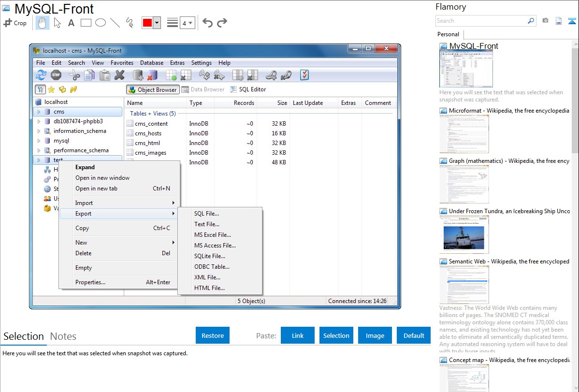Expand the mysql database node arrow
The height and width of the screenshot is (392, 579).
coord(39,141)
